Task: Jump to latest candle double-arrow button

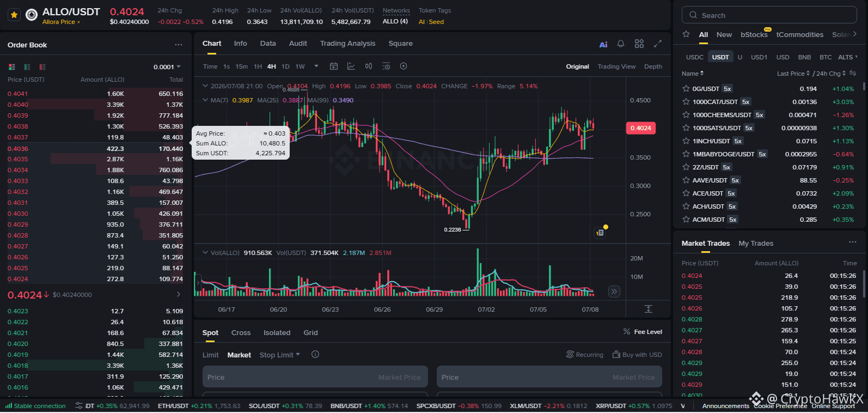Action: pos(614,291)
